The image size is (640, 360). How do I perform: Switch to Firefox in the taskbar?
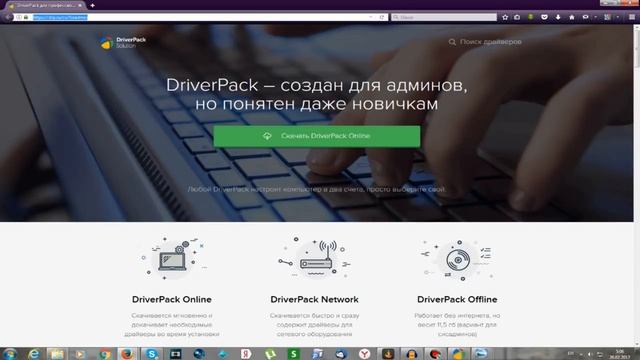(127, 354)
